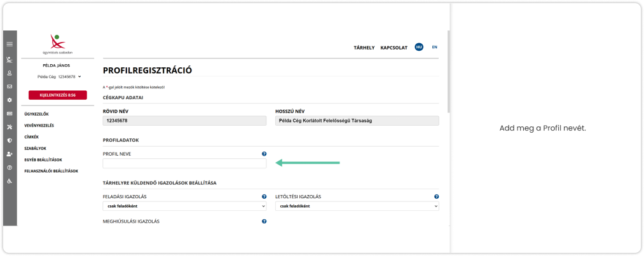
Task: Open the Letöltési igazolás dropdown
Action: click(x=357, y=206)
